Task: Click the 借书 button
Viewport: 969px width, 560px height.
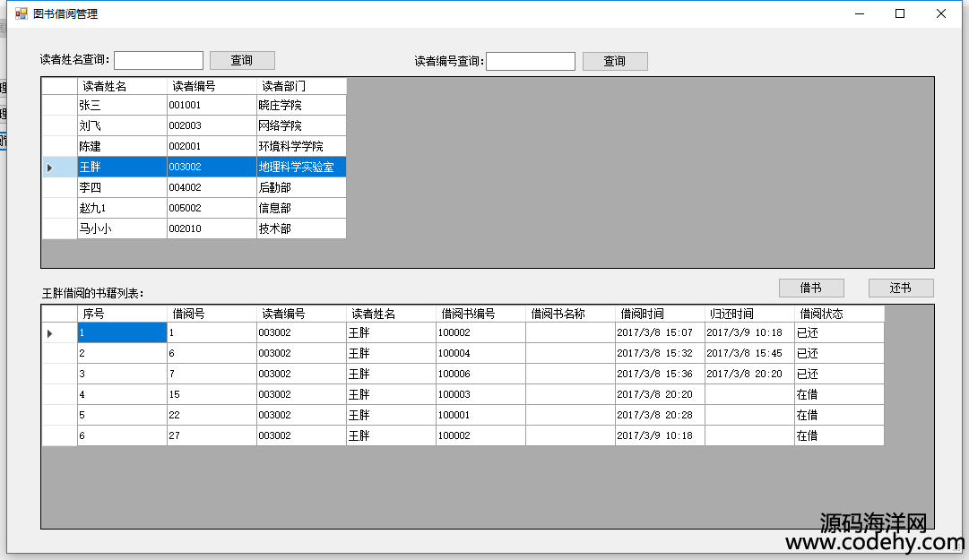Action: click(x=811, y=288)
